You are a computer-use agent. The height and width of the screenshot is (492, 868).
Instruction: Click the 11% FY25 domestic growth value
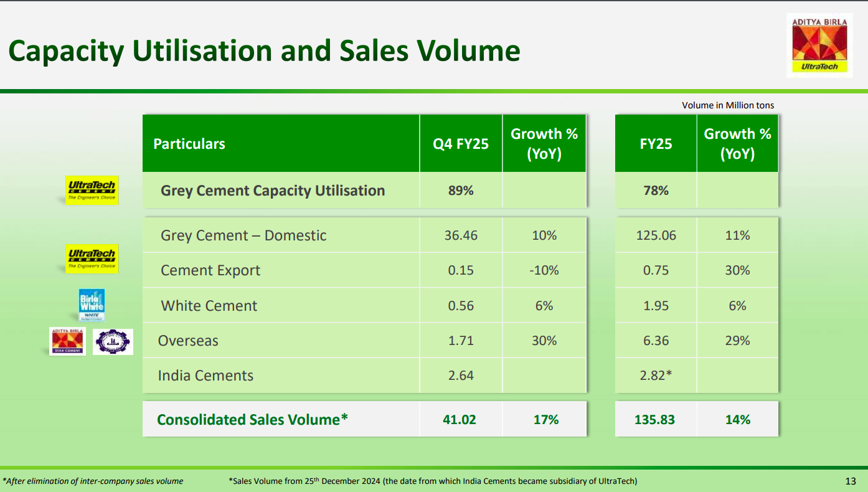click(737, 235)
